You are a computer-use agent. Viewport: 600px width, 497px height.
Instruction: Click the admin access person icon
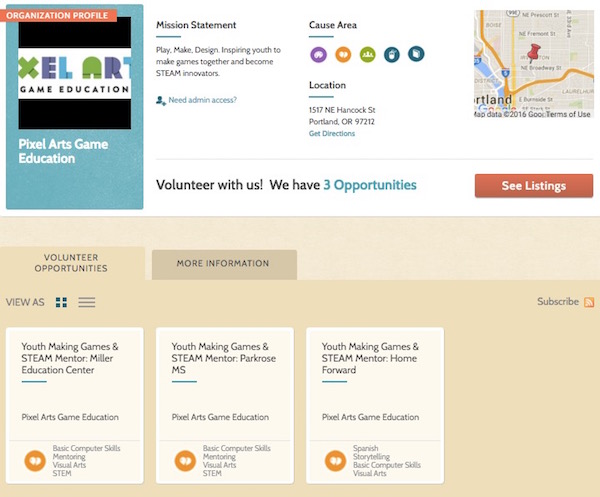(161, 101)
